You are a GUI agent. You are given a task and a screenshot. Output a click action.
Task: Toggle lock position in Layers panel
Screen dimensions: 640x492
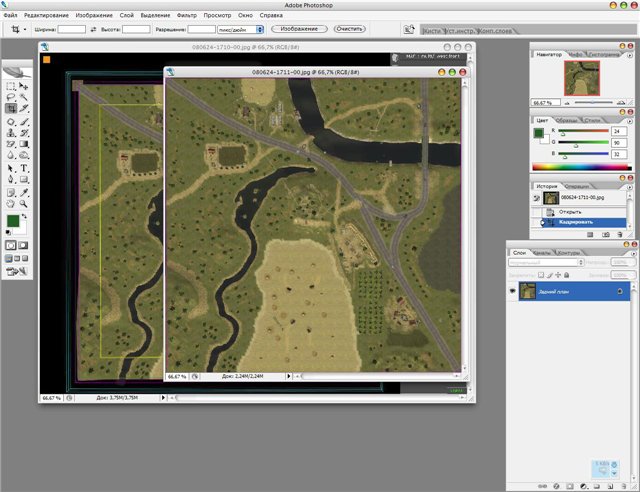coord(558,275)
